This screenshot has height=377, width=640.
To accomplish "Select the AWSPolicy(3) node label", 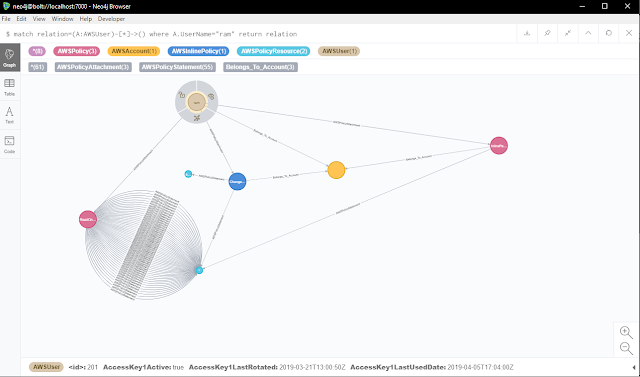I will tap(76, 51).
